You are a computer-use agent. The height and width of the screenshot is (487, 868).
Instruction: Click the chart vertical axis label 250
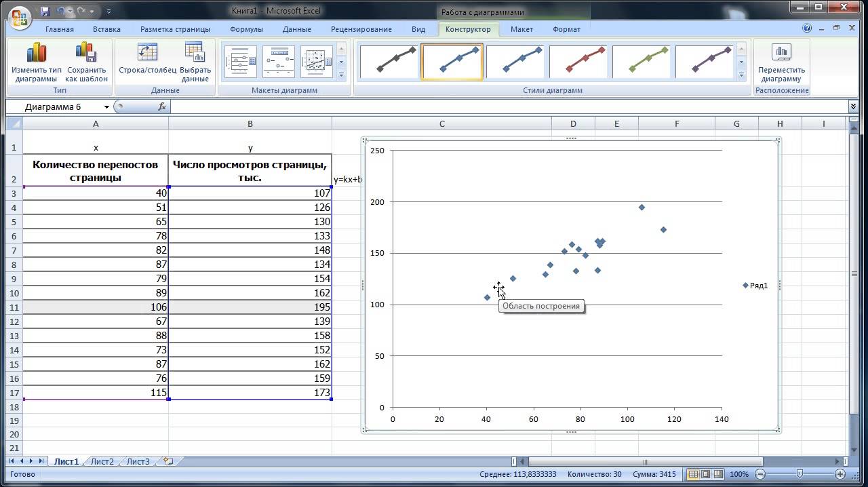point(377,151)
